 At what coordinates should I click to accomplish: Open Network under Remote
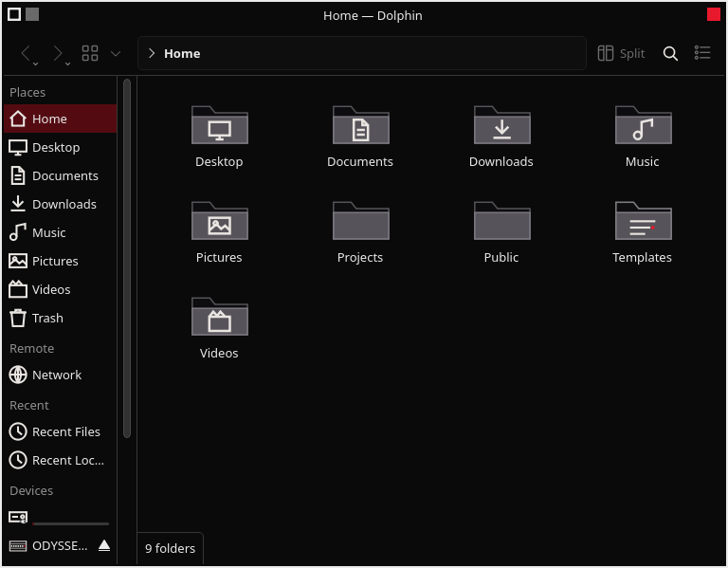(61, 375)
